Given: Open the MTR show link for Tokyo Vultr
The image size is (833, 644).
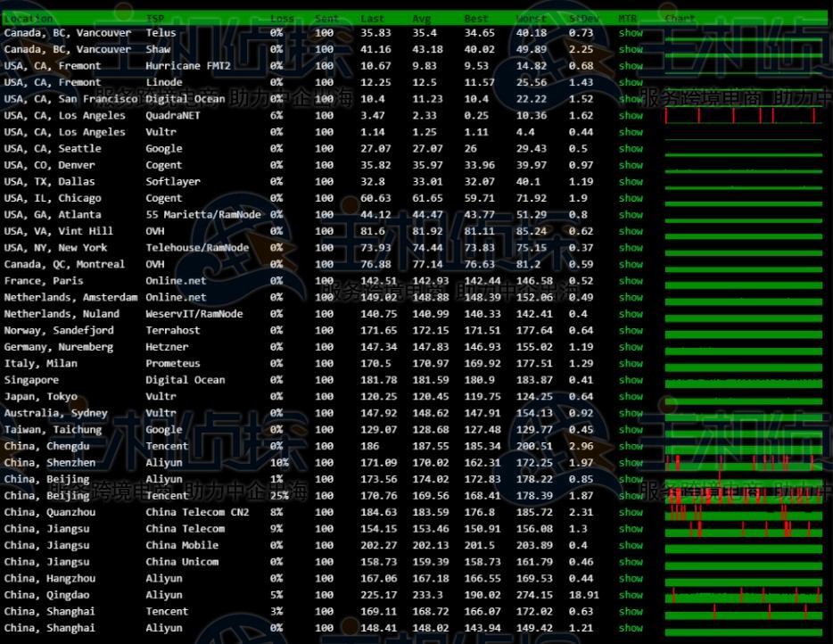Looking at the screenshot, I should coord(631,396).
